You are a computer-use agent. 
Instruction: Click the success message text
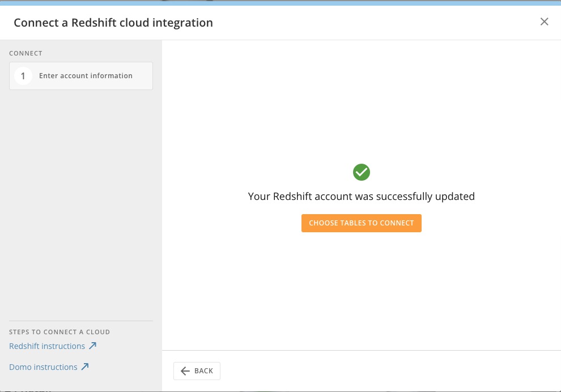click(362, 196)
